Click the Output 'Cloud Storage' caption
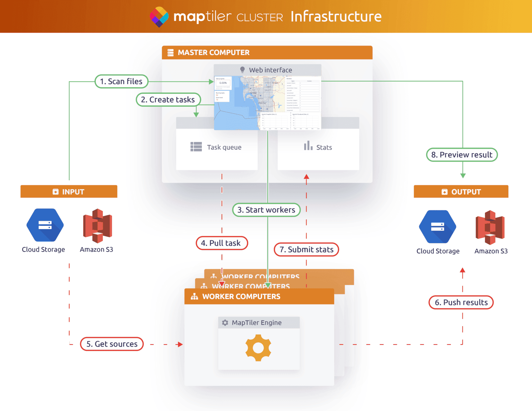 (x=438, y=251)
